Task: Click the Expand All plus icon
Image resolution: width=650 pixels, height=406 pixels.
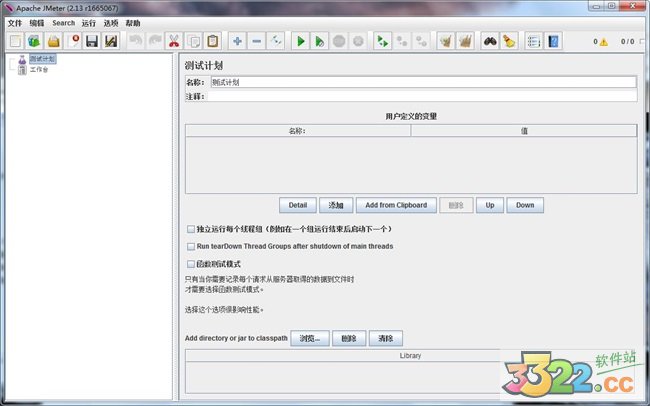Action: coord(237,41)
